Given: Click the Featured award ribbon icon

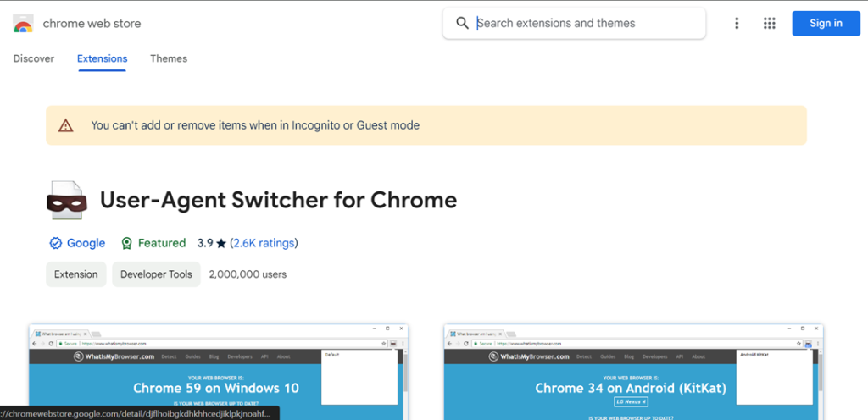Looking at the screenshot, I should [x=127, y=243].
